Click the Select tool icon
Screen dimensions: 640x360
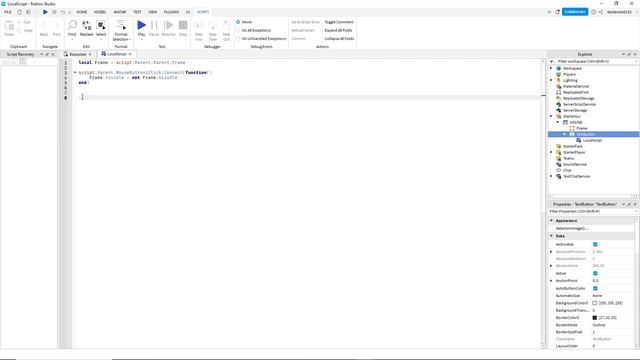(101, 25)
